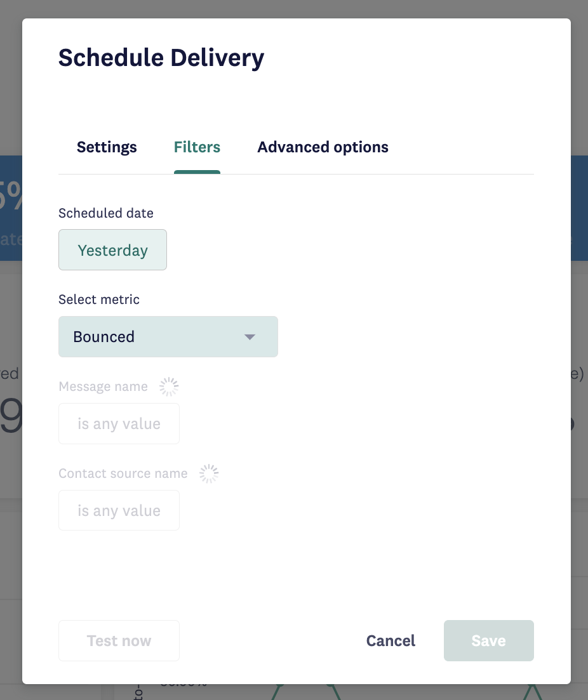Click the Message name 'is any value' field
The image size is (588, 700).
119,424
